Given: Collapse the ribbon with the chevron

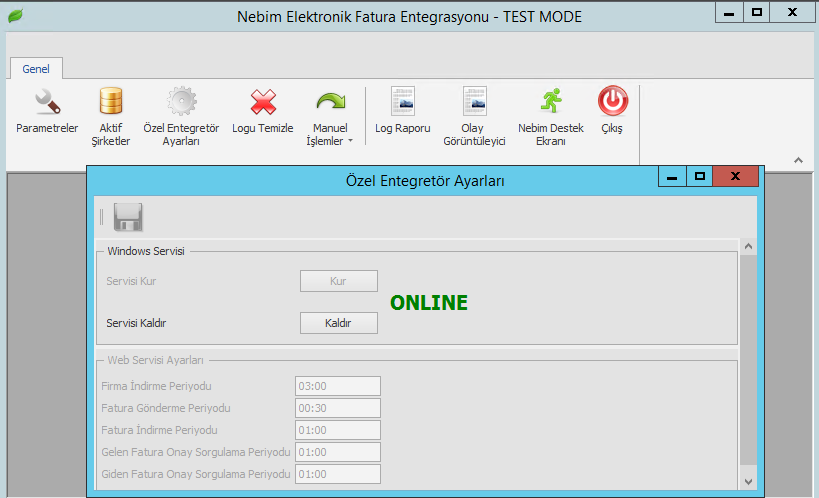Looking at the screenshot, I should pos(798,160).
